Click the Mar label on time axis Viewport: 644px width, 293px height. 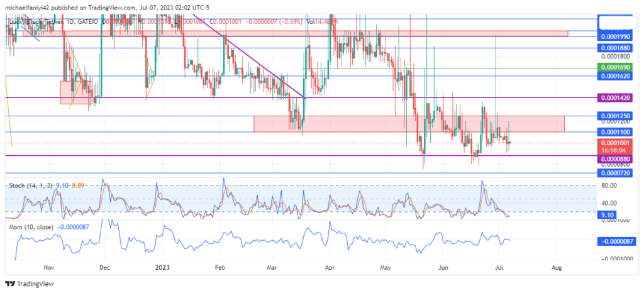(x=273, y=268)
